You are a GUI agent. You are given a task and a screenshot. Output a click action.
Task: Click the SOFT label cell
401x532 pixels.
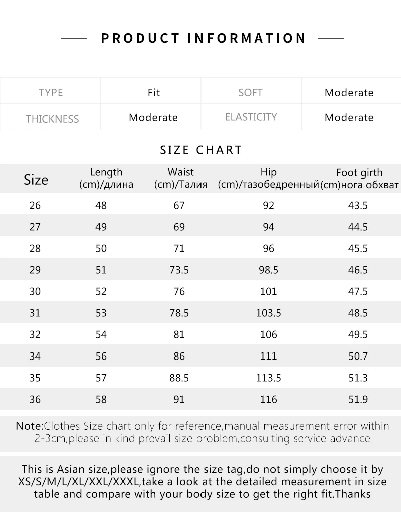click(x=250, y=92)
